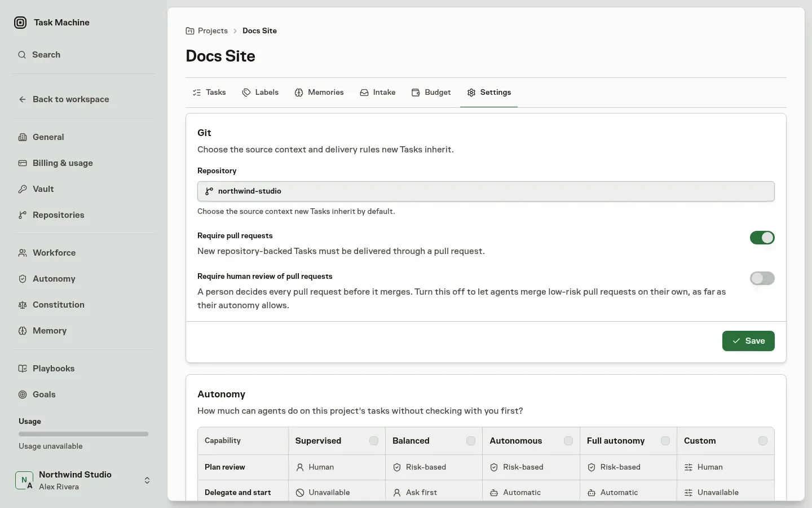The height and width of the screenshot is (508, 812).
Task: Click the Playbooks book icon
Action: tap(23, 369)
